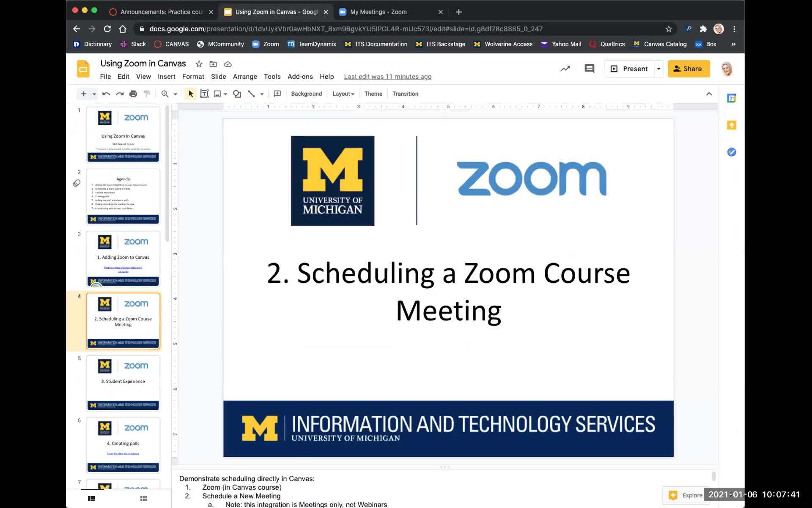Click the yellow Share button
This screenshot has height=508, width=812.
(x=689, y=69)
